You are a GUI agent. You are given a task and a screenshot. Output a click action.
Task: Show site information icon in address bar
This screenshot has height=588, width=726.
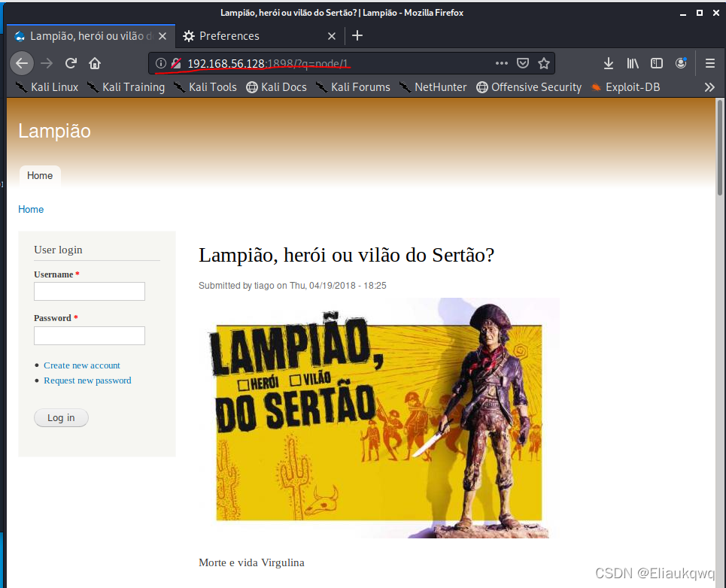coord(160,63)
